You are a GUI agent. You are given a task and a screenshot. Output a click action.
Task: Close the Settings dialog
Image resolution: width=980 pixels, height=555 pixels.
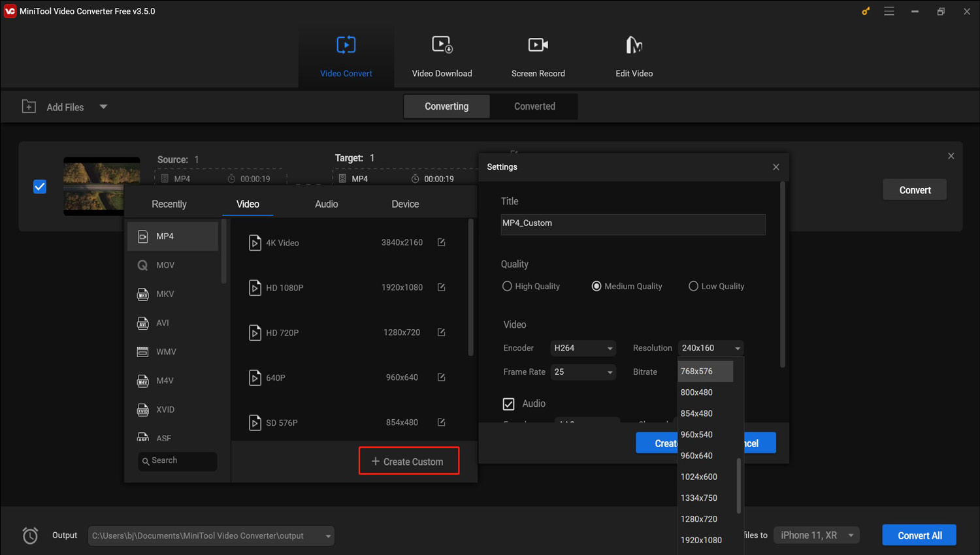point(776,167)
